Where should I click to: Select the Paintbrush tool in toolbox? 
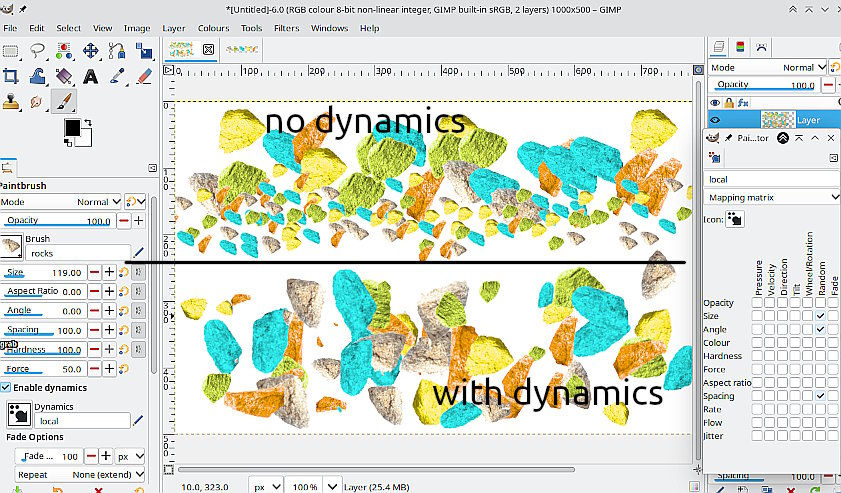pyautogui.click(x=62, y=101)
